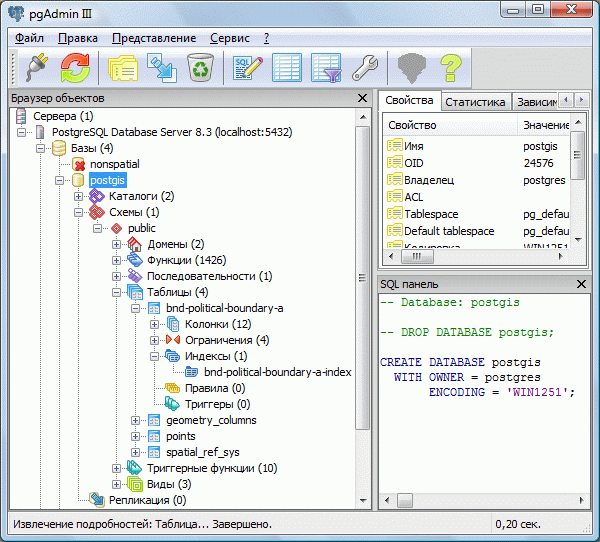The image size is (600, 542).
Task: Click the Ограничения red constraint icon
Action: (x=173, y=340)
